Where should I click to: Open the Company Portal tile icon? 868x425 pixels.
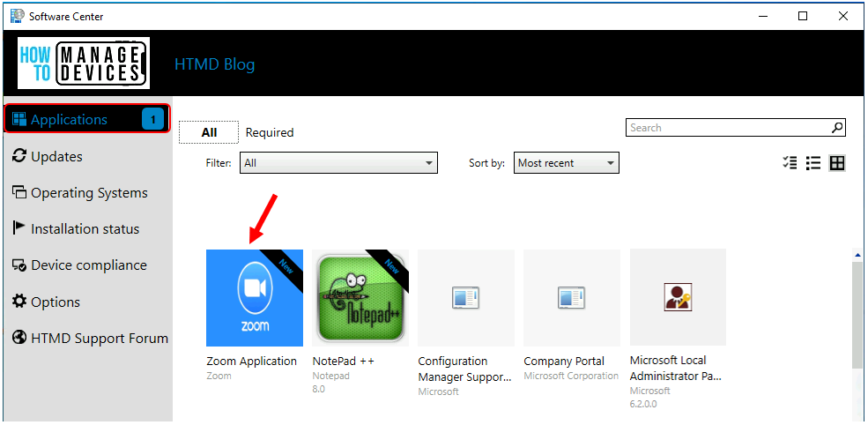pyautogui.click(x=572, y=297)
